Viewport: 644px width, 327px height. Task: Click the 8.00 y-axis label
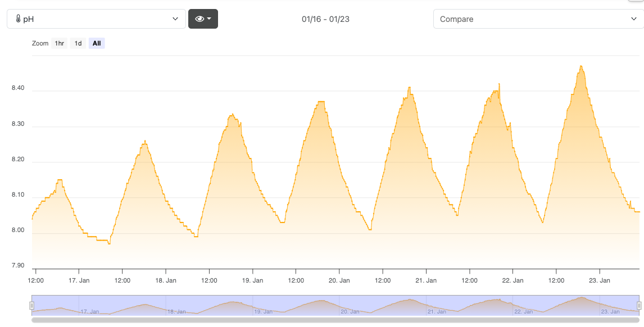18,230
